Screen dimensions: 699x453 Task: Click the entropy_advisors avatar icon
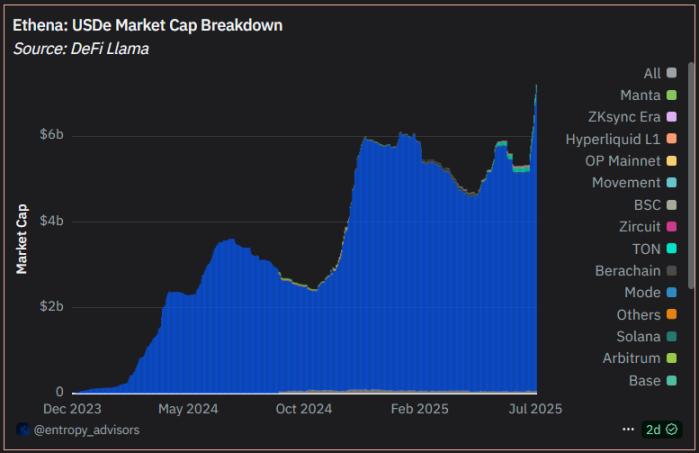(22, 429)
